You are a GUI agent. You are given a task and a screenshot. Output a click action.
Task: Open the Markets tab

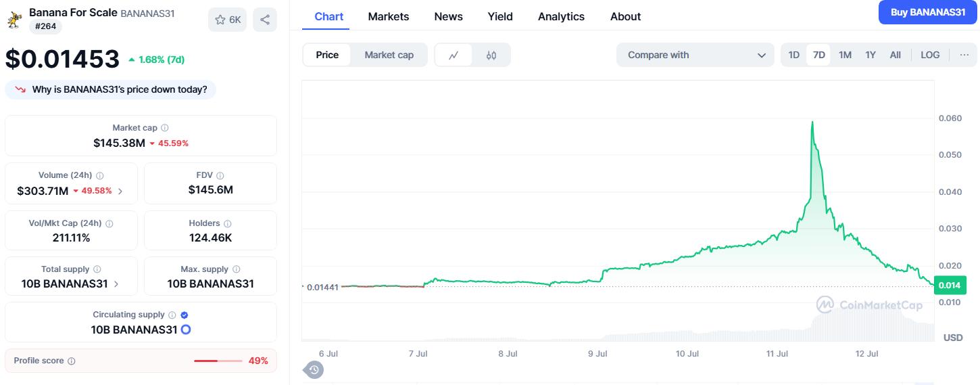tap(389, 16)
